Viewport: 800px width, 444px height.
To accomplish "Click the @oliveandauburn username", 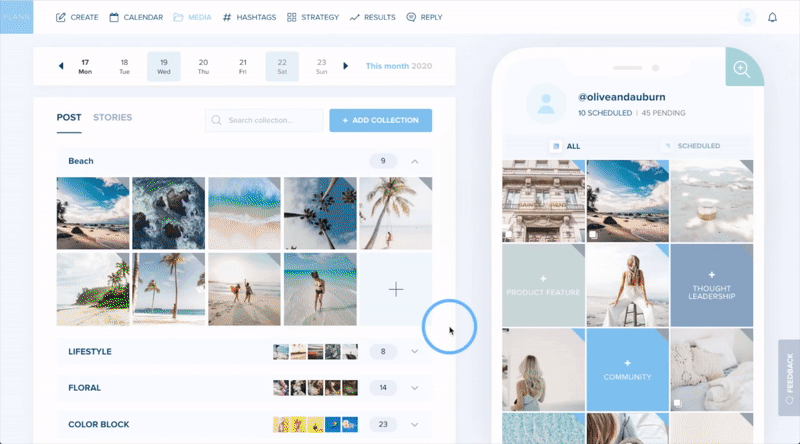I will click(x=621, y=97).
